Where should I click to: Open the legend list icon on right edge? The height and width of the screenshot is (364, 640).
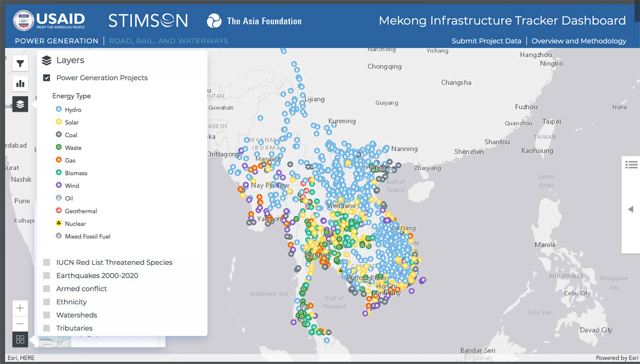pyautogui.click(x=631, y=165)
